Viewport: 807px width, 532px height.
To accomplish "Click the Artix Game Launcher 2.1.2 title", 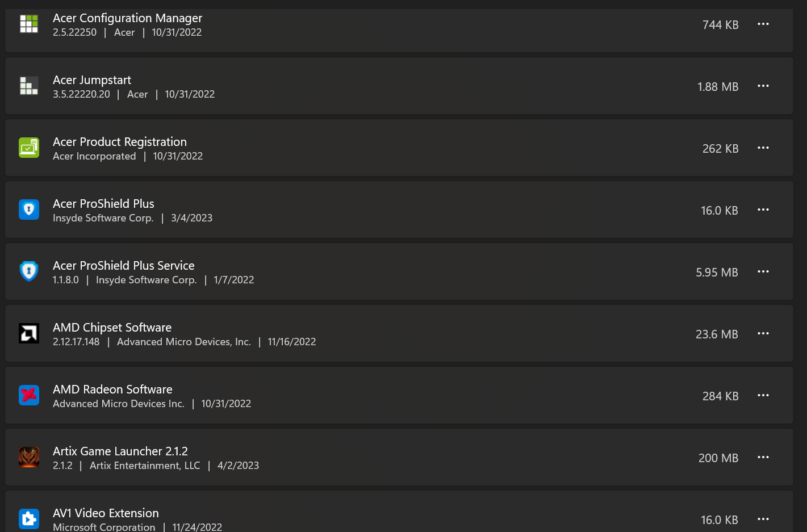I will [120, 451].
